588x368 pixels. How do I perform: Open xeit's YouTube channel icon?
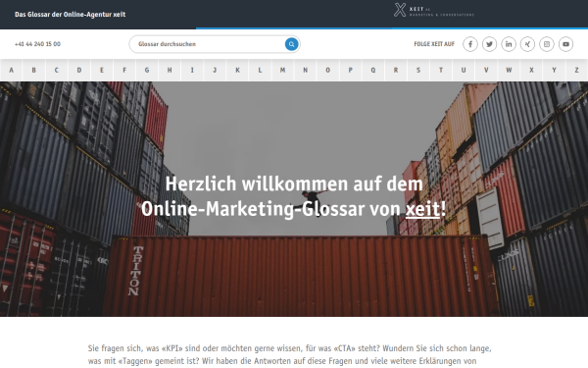coord(565,44)
